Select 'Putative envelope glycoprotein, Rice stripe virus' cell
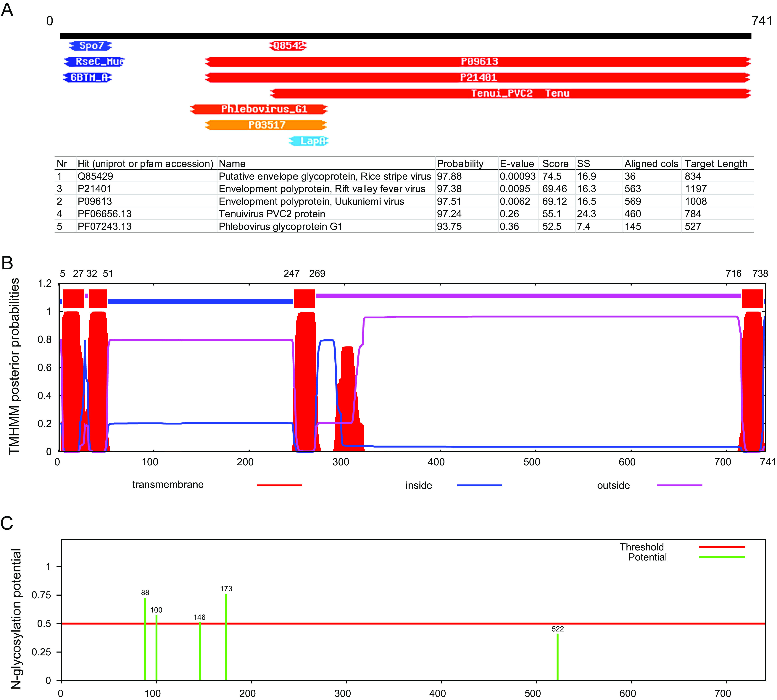777x700 pixels. 325,176
